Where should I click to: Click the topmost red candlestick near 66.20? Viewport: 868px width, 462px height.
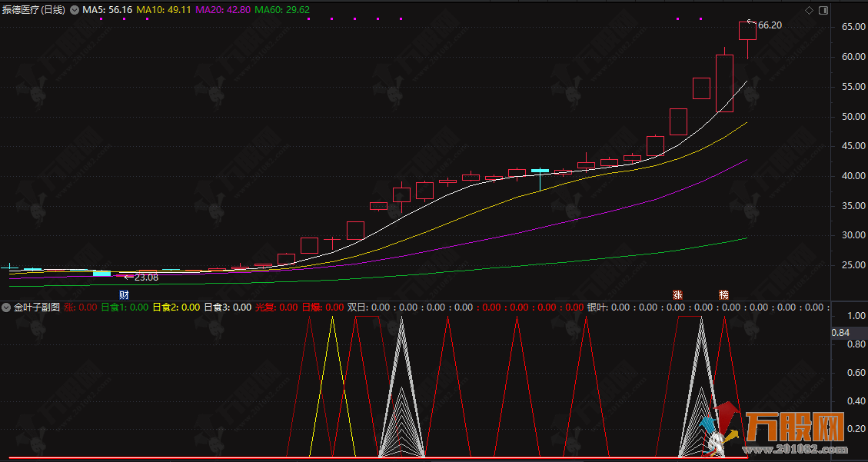747,31
